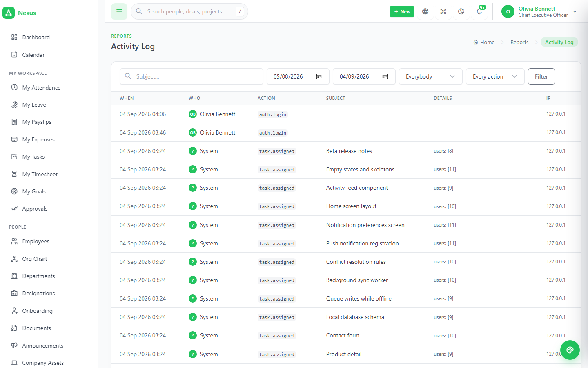Click the Nexus logo icon
Viewport: 588px width, 368px height.
click(9, 13)
